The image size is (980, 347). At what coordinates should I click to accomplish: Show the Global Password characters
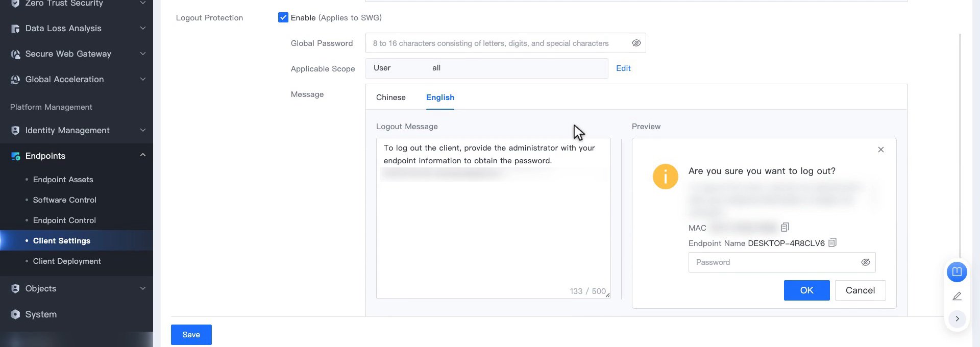click(x=636, y=43)
